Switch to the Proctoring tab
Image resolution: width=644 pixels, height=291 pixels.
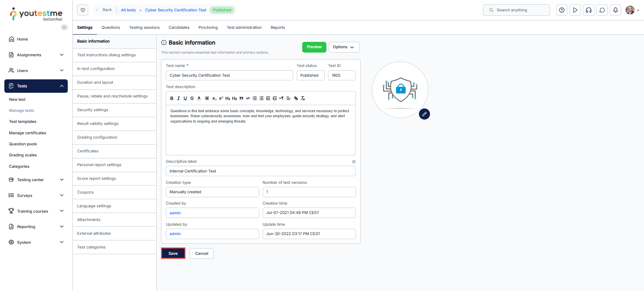[208, 27]
